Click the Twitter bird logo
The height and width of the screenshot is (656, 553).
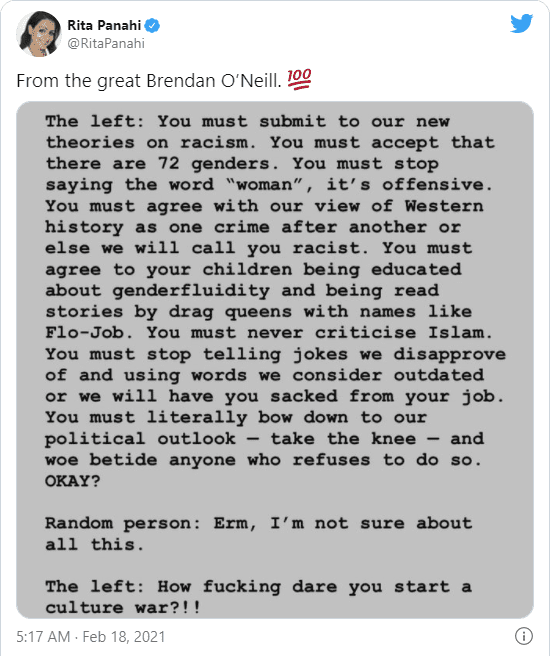click(x=521, y=23)
